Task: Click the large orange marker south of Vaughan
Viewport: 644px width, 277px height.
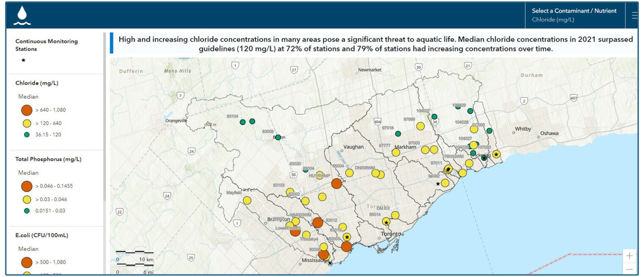Action: coord(336,183)
